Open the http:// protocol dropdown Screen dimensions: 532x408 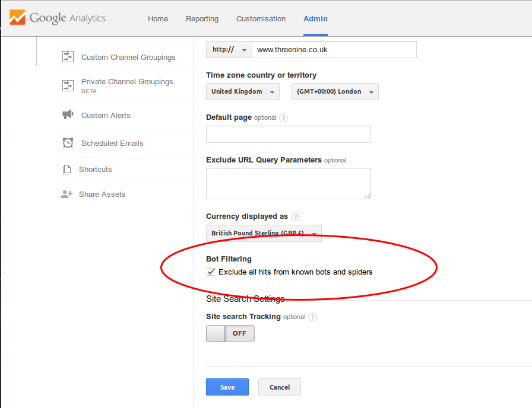[x=229, y=49]
